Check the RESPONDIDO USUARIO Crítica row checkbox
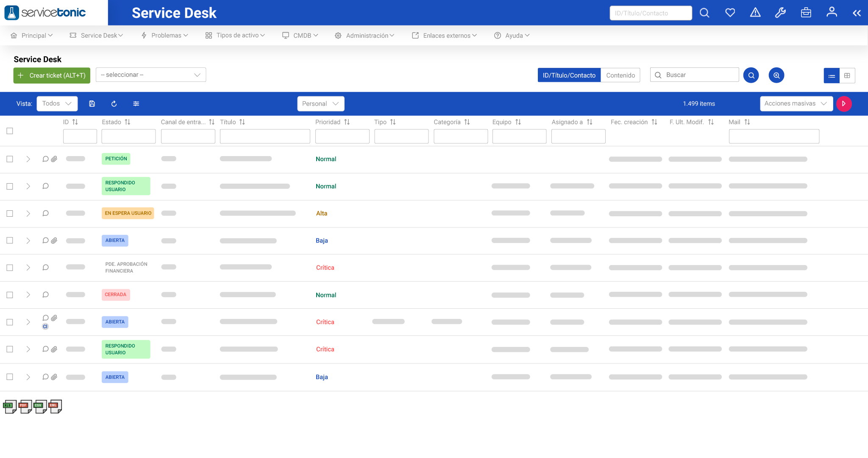 (x=10, y=349)
